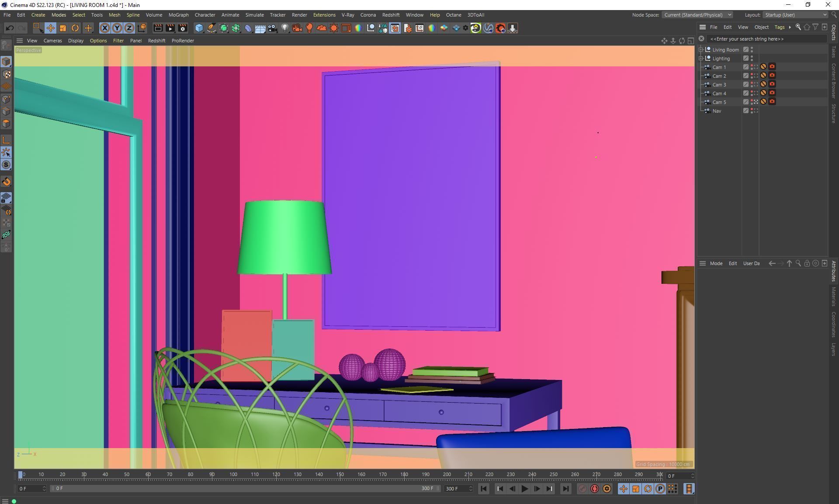Add a light using the lightbulb icon
The height and width of the screenshot is (504, 839).
click(x=284, y=28)
